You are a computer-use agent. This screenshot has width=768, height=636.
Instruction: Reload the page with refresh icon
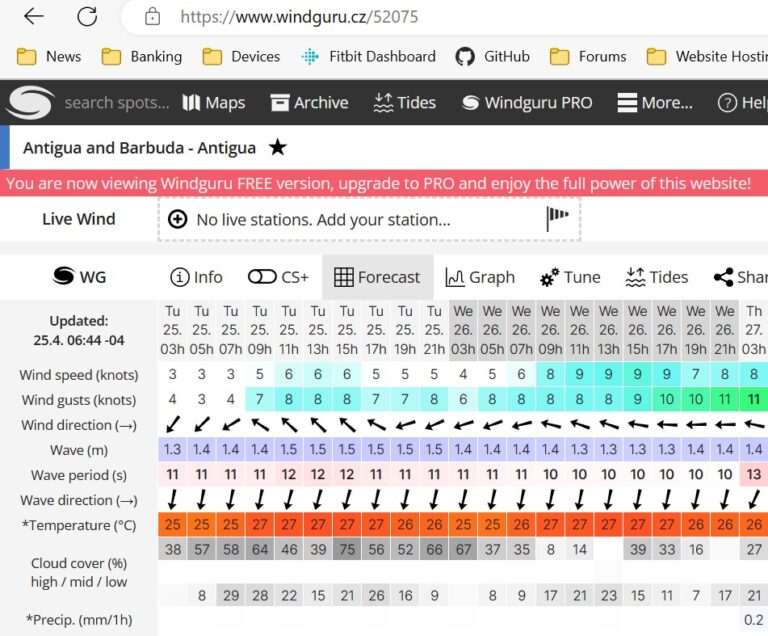pyautogui.click(x=87, y=17)
